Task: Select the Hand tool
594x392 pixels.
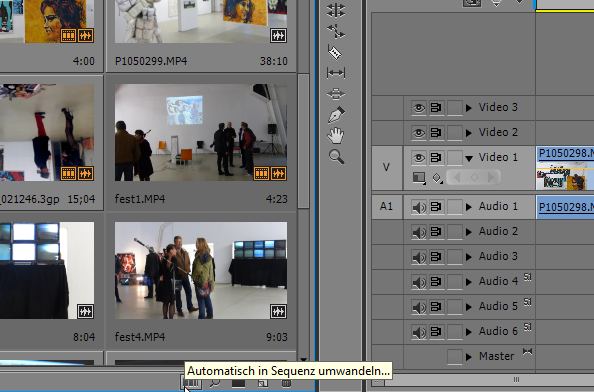Action: click(336, 135)
